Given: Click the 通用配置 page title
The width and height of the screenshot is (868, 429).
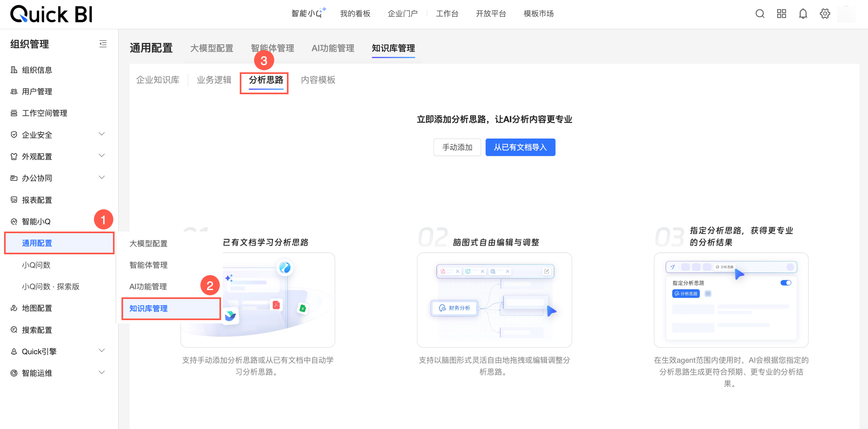Looking at the screenshot, I should tap(151, 48).
